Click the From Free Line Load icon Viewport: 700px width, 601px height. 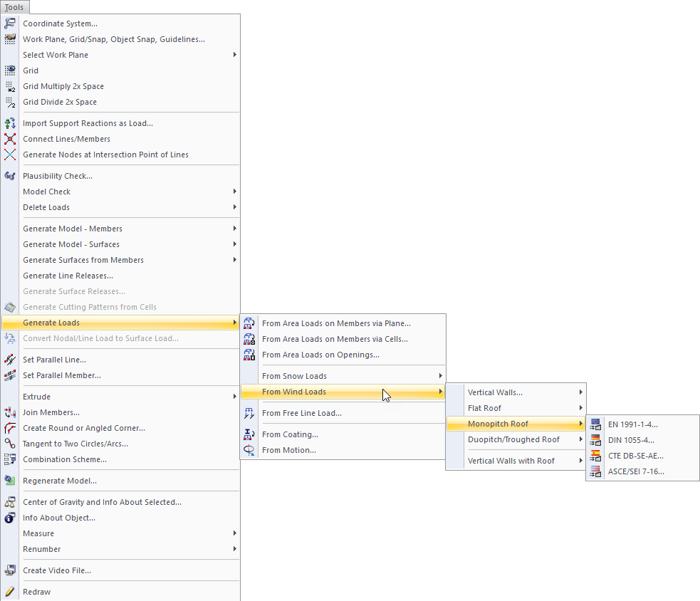coord(249,413)
